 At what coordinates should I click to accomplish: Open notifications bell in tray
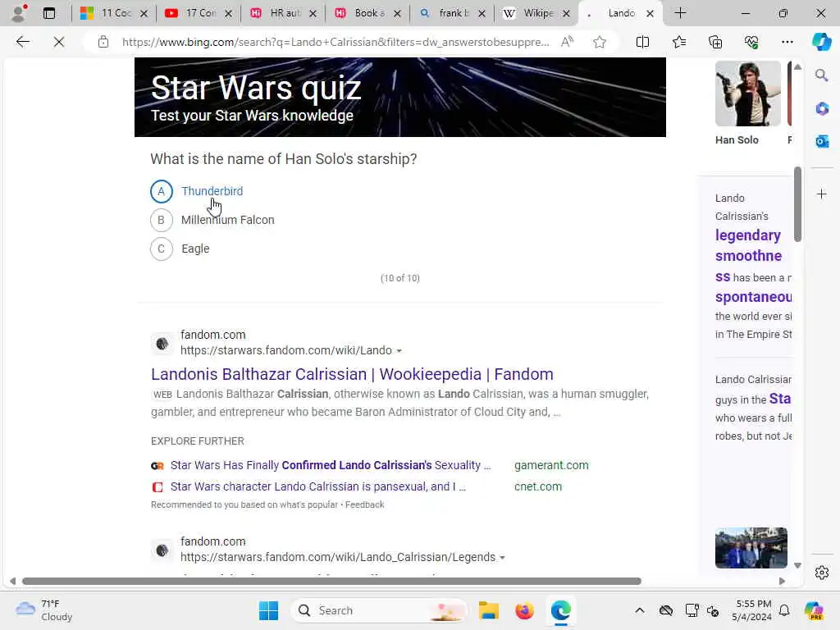tap(784, 610)
